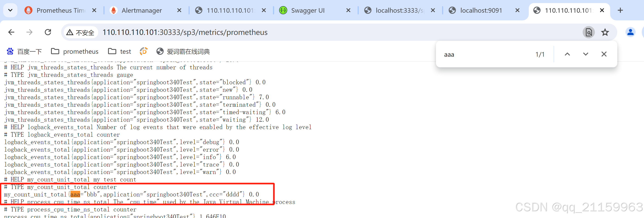Jump to next find result
The height and width of the screenshot is (218, 644).
pyautogui.click(x=586, y=54)
